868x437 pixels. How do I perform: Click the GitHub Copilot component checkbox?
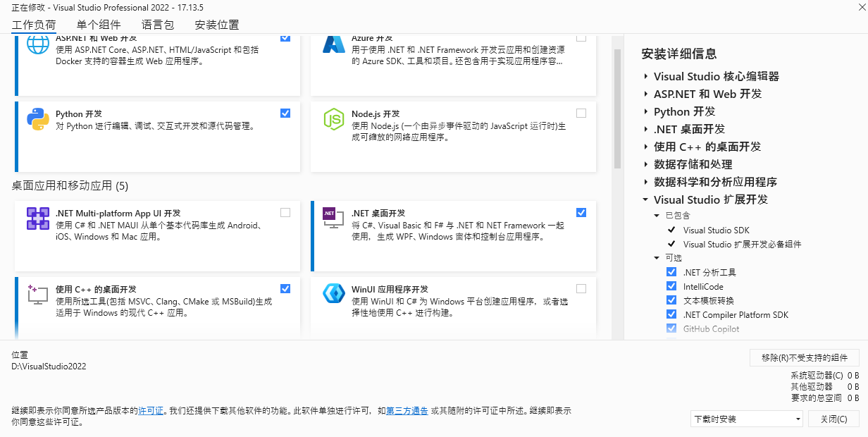671,328
